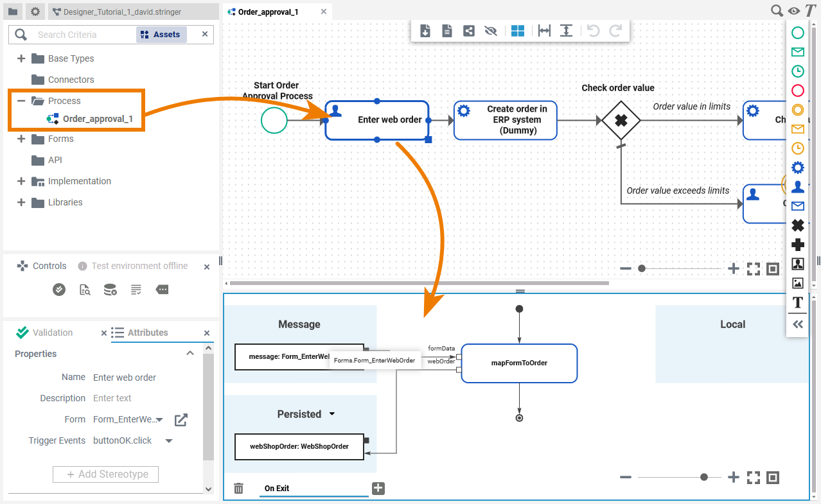Click the download icon in diagram toolbar
821x504 pixels.
tap(425, 31)
